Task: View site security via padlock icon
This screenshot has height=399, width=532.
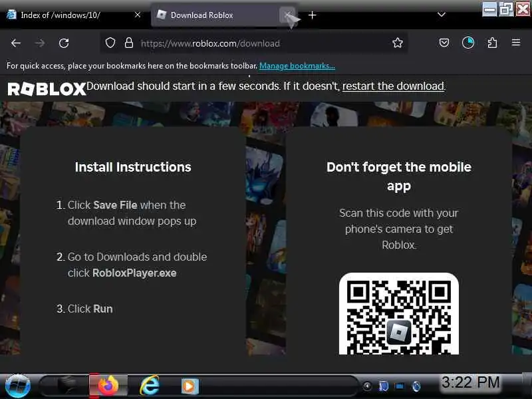Action: click(x=128, y=43)
